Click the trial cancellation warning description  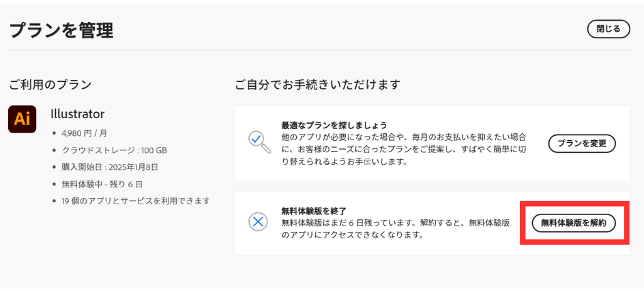tap(395, 229)
